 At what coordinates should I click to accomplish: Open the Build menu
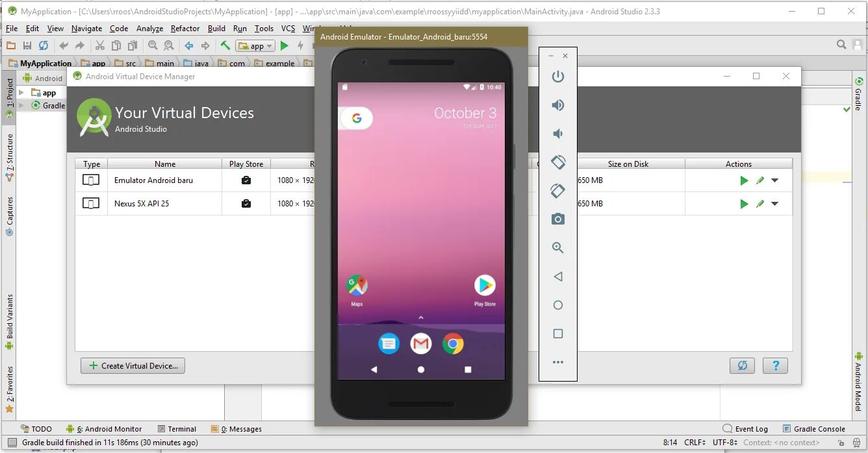click(x=216, y=29)
